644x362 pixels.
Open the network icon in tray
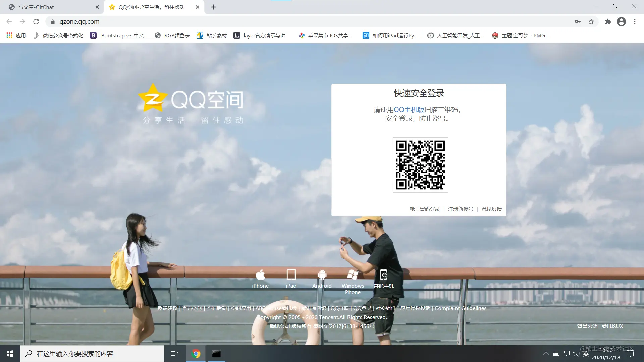tap(566, 354)
